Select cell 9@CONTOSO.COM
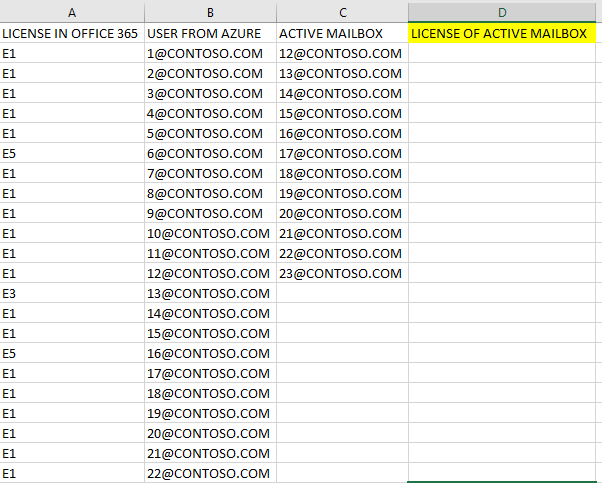602x483 pixels. pos(210,213)
